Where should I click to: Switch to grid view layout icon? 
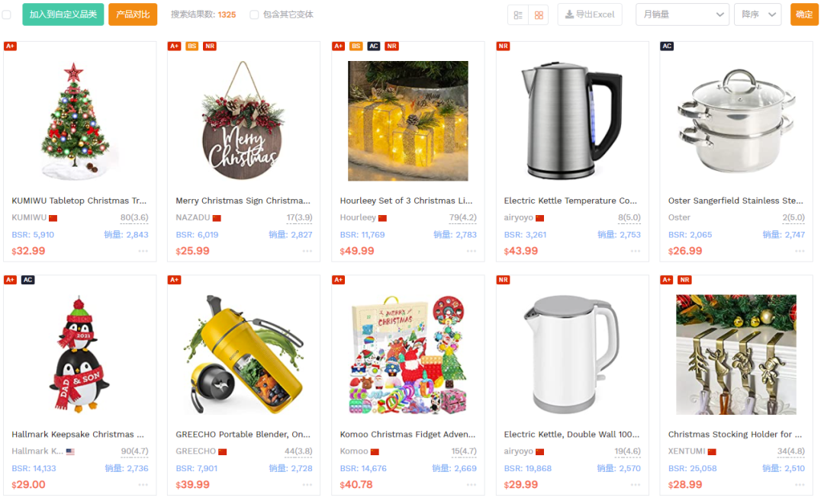539,15
